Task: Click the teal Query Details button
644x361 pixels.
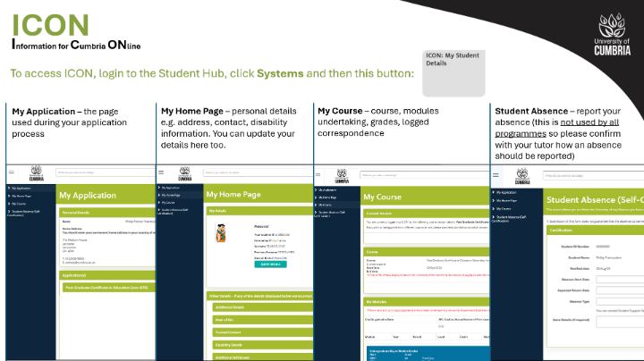Action: click(x=270, y=264)
